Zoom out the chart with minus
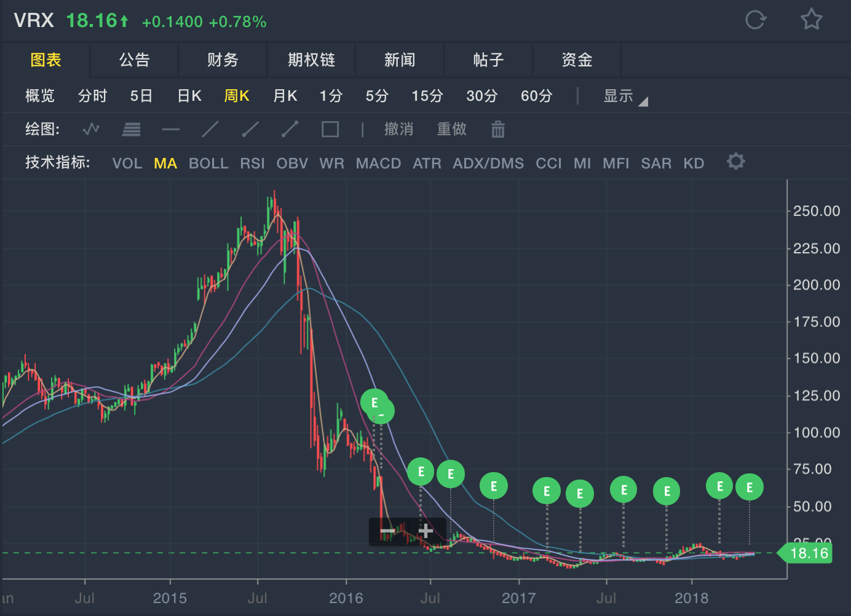851x616 pixels. click(x=387, y=531)
